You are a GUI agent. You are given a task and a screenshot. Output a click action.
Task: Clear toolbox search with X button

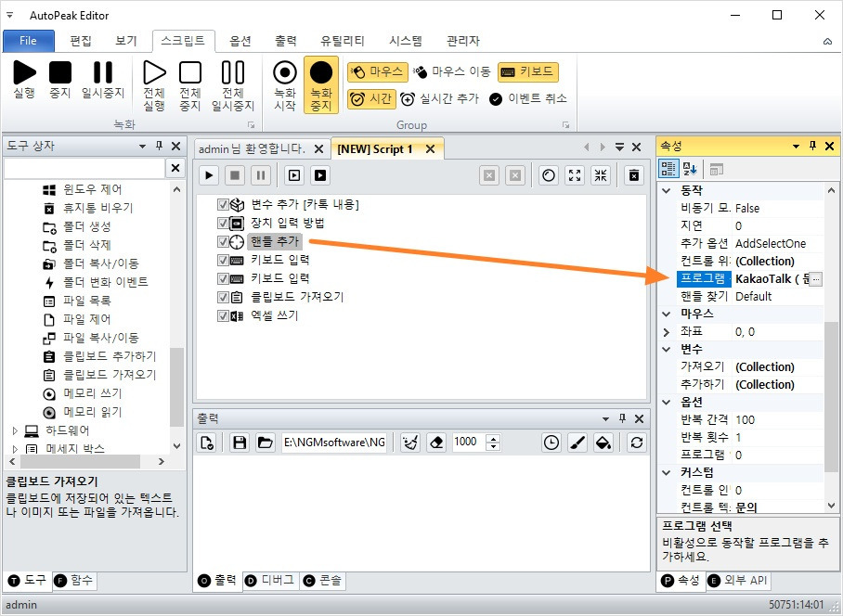[175, 168]
